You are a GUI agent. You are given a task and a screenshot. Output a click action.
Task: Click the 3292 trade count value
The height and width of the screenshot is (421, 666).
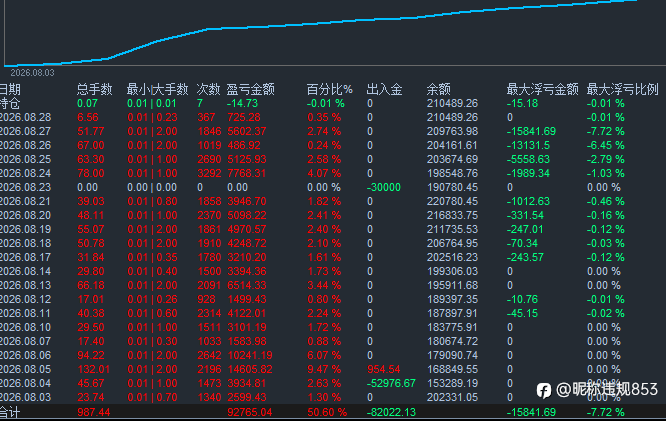[209, 173]
